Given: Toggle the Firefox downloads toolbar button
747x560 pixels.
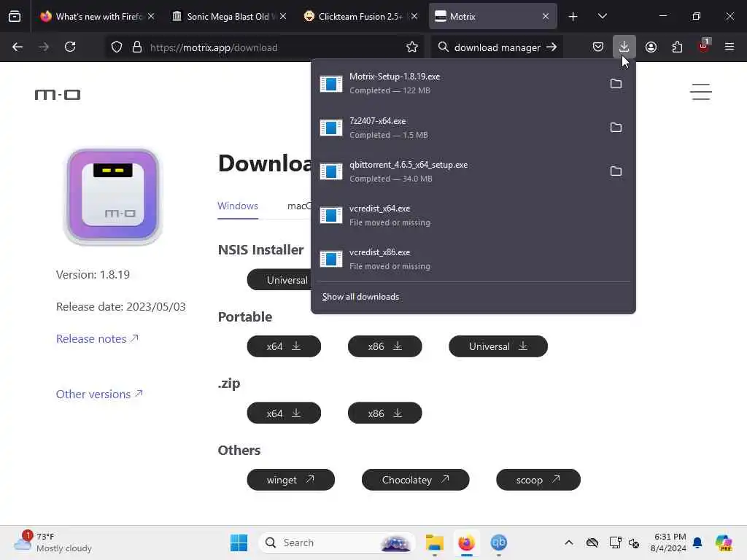Looking at the screenshot, I should (624, 47).
